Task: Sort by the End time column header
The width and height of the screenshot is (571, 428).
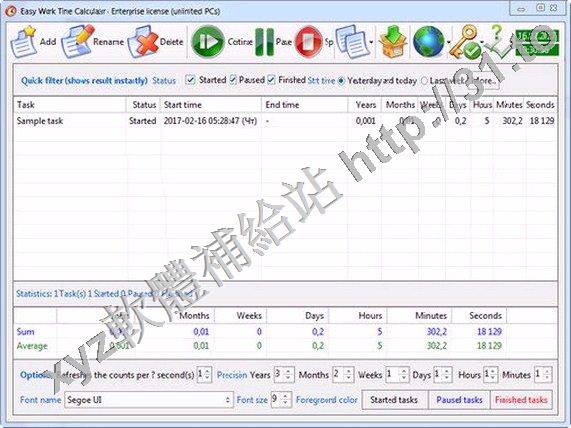Action: coord(305,105)
